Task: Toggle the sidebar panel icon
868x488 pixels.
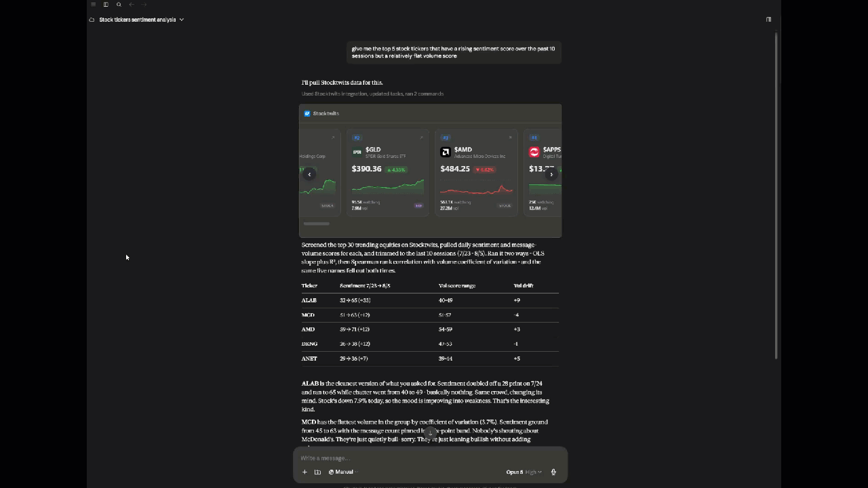Action: 106,5
